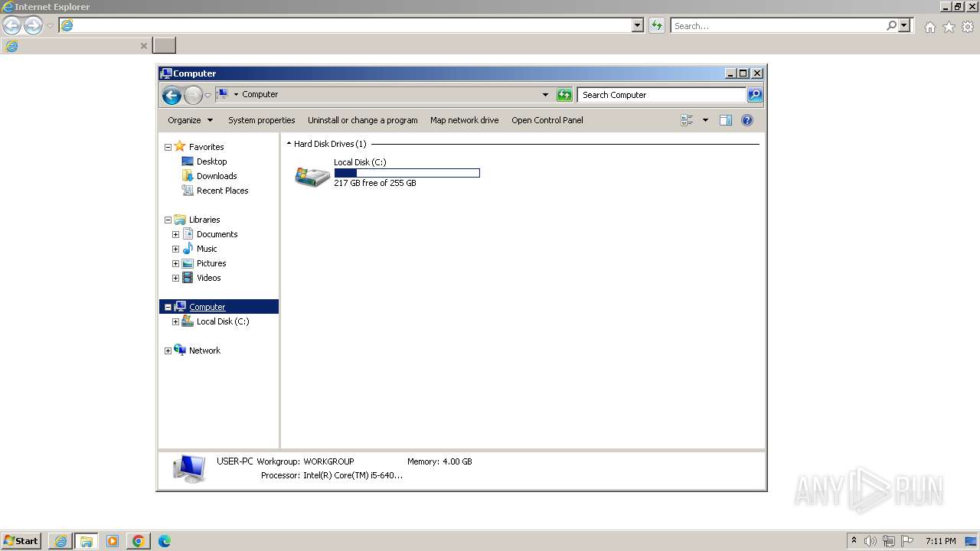The image size is (980, 551).
Task: Click the Internet Explorer back button
Action: [x=11, y=25]
